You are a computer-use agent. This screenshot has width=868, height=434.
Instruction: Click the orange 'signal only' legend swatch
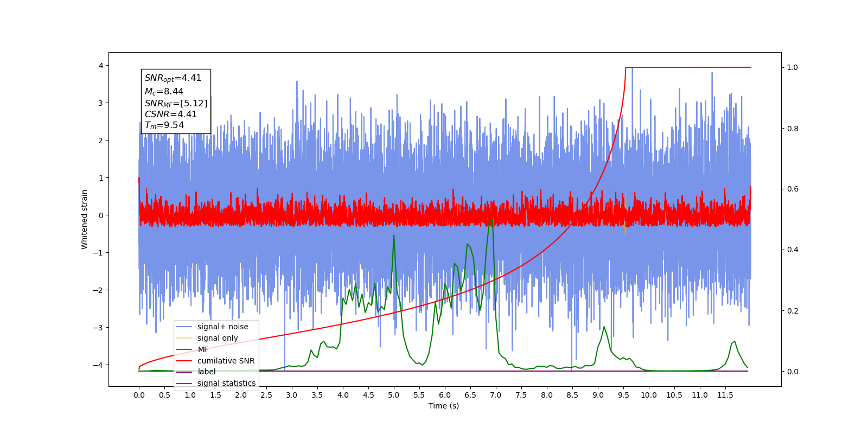click(185, 338)
